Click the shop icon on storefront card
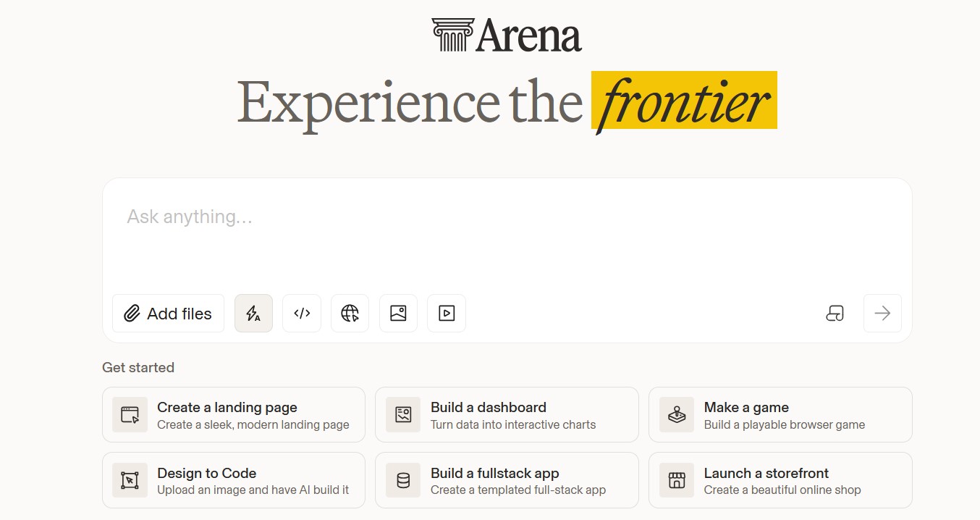 tap(677, 481)
